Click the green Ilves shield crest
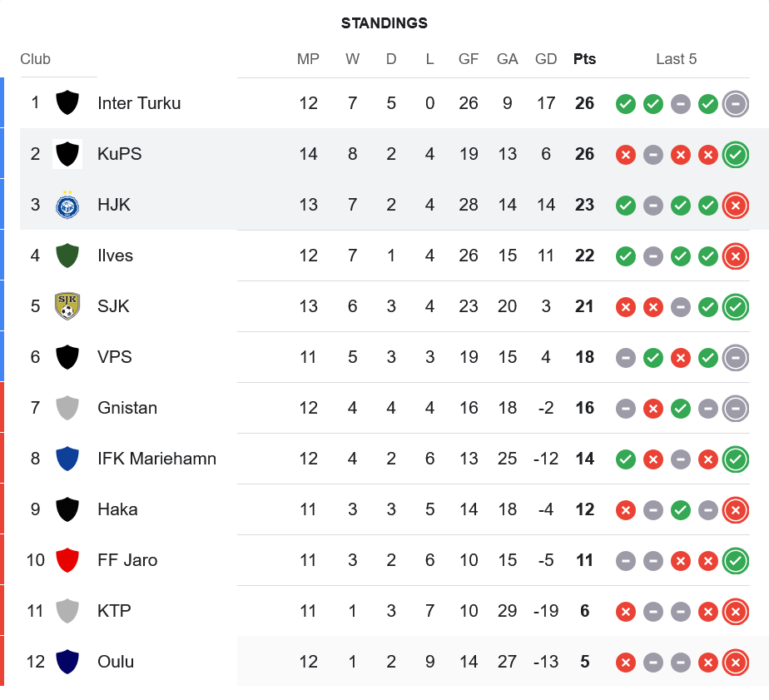Viewport: 769px width, 700px height. click(x=67, y=256)
